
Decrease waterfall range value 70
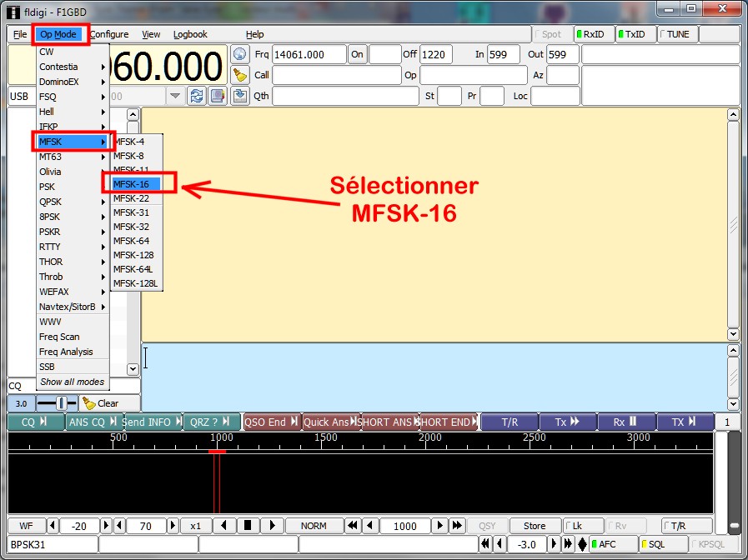tap(119, 525)
